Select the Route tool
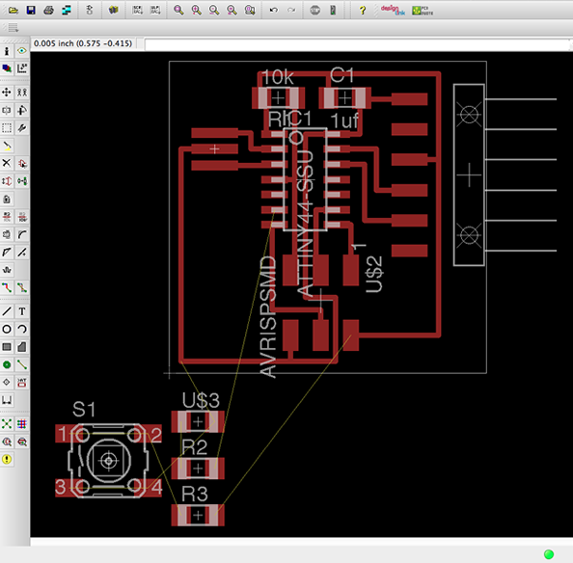 coord(7,288)
